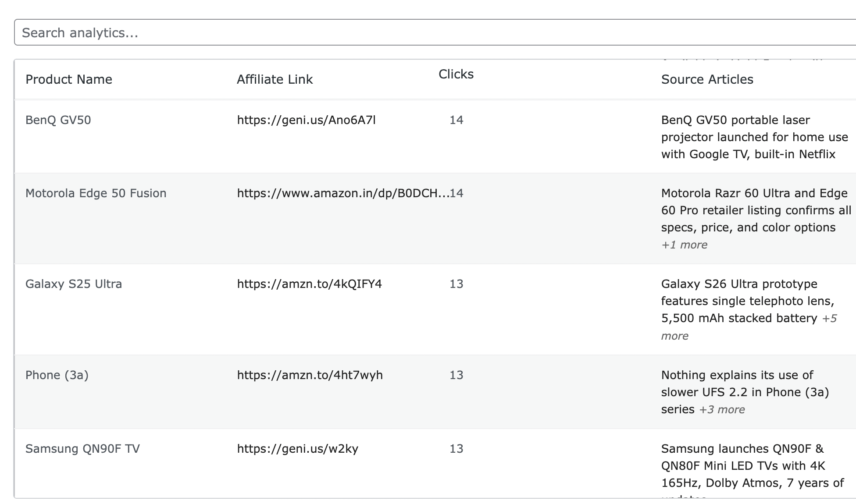This screenshot has height=504, width=856.
Task: Sort by Affiliate Link column header
Action: click(275, 79)
